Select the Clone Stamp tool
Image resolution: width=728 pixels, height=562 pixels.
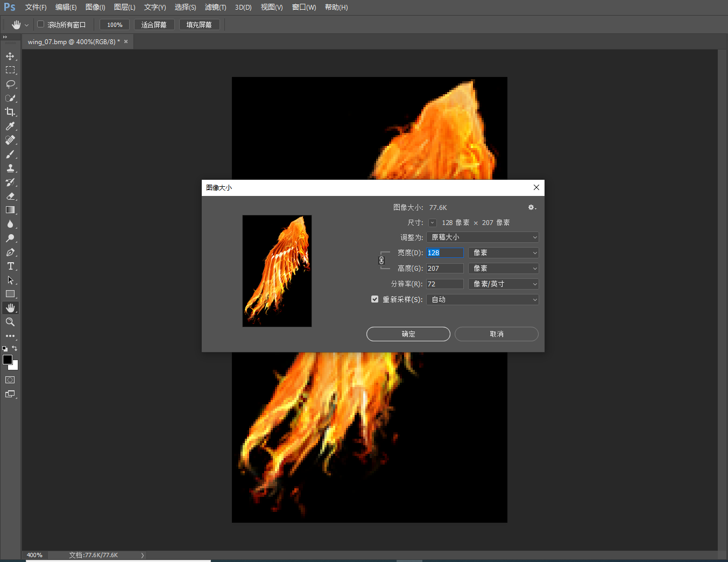[x=10, y=168]
